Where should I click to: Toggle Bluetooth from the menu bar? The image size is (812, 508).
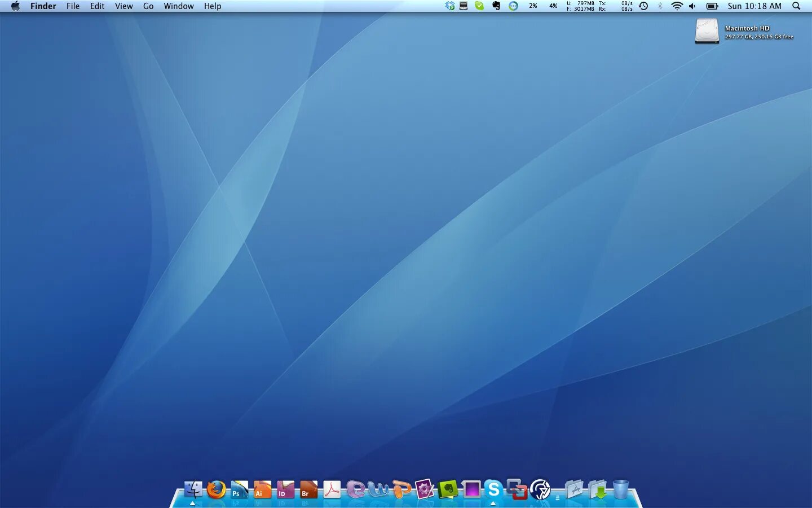pos(660,6)
